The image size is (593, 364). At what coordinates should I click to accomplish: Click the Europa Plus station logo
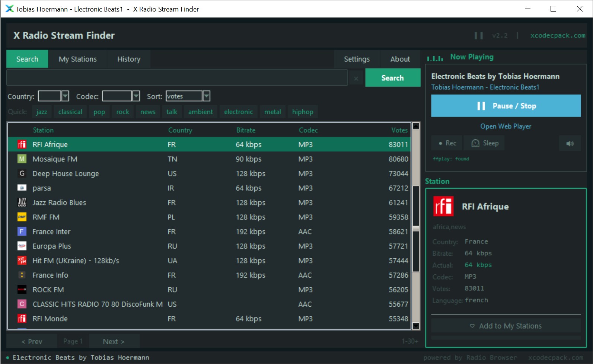(22, 246)
